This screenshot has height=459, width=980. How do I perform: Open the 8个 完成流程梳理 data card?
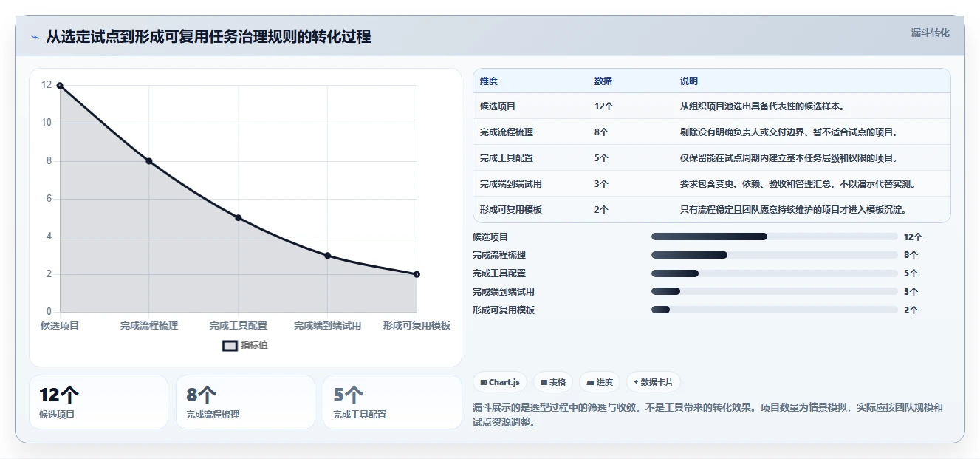tap(245, 402)
